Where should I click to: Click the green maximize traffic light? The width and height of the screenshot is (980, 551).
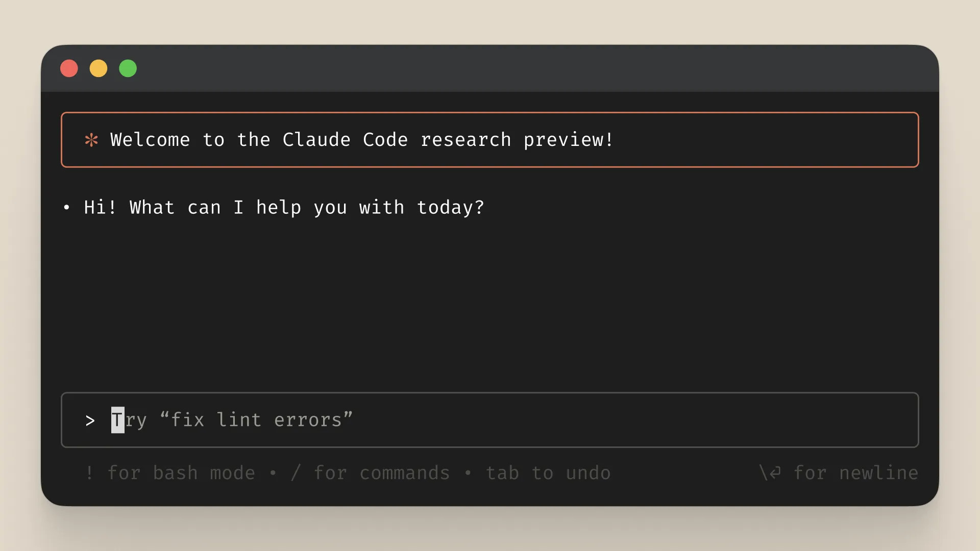click(x=128, y=68)
